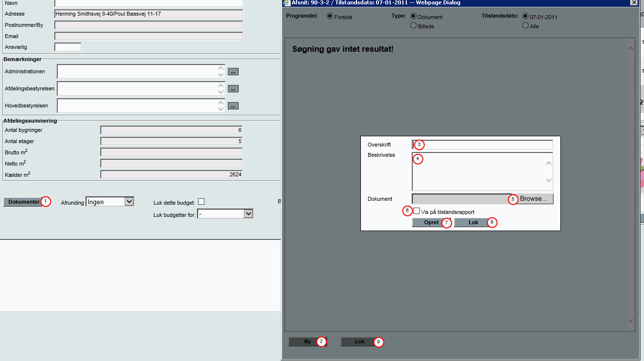Click the down arrow in Administrationen text area
The height and width of the screenshot is (361, 644).
point(221,75)
